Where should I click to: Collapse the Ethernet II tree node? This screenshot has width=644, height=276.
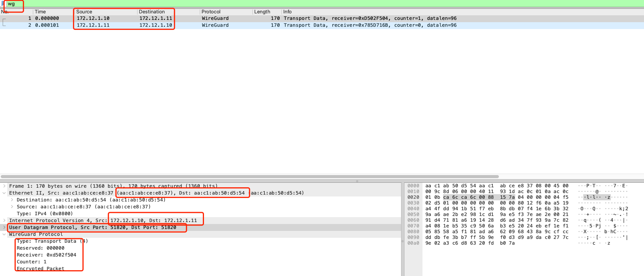coord(4,193)
